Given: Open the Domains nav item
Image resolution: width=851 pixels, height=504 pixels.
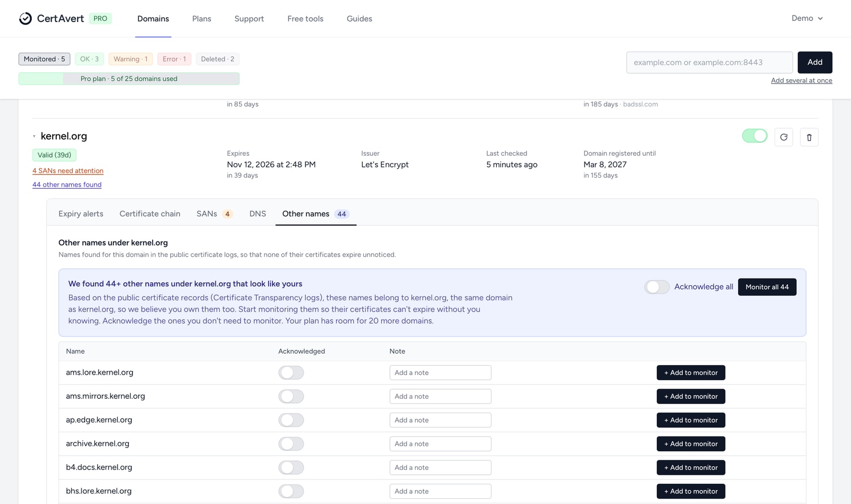Looking at the screenshot, I should (x=153, y=19).
